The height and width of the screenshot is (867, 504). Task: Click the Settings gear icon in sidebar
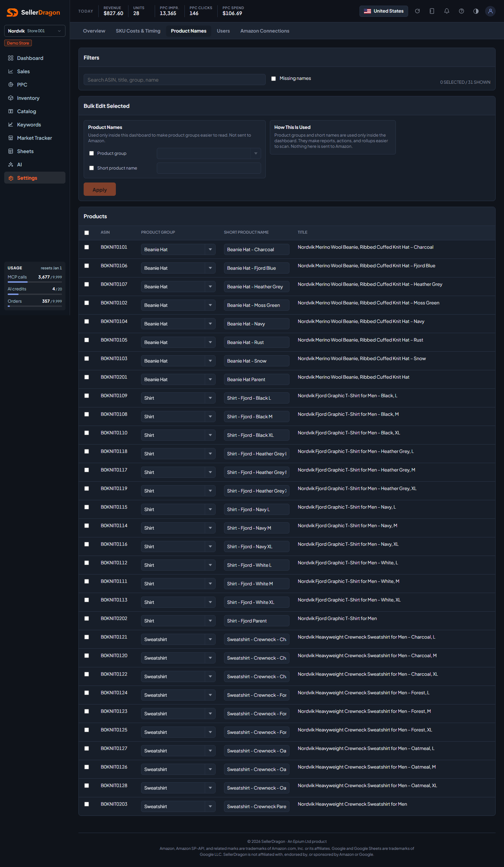click(11, 178)
